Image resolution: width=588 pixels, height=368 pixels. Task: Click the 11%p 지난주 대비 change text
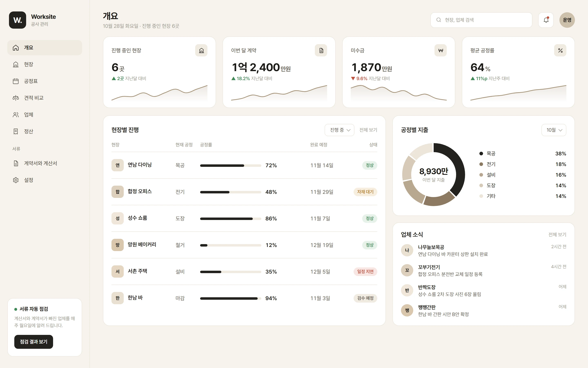[490, 79]
